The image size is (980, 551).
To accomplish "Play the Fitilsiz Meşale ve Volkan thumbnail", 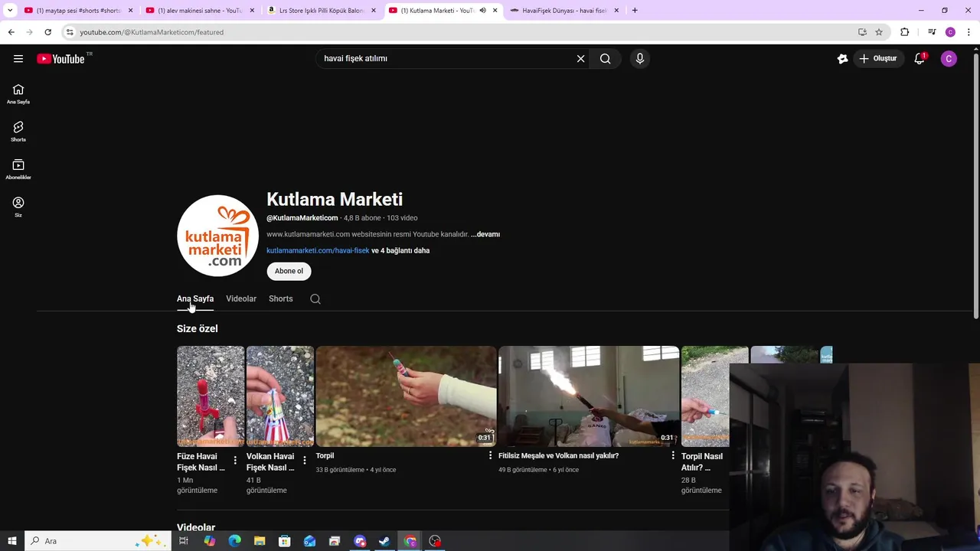I will click(589, 396).
